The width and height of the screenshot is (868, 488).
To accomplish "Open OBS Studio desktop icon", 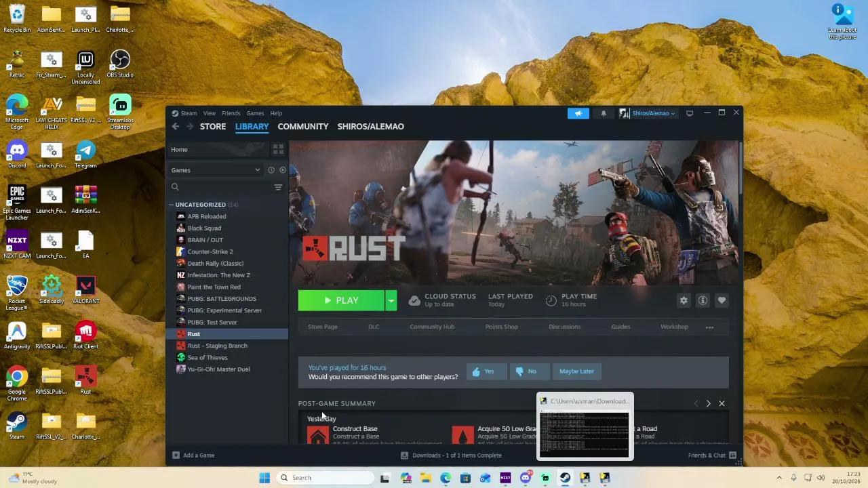I will 120,64.
